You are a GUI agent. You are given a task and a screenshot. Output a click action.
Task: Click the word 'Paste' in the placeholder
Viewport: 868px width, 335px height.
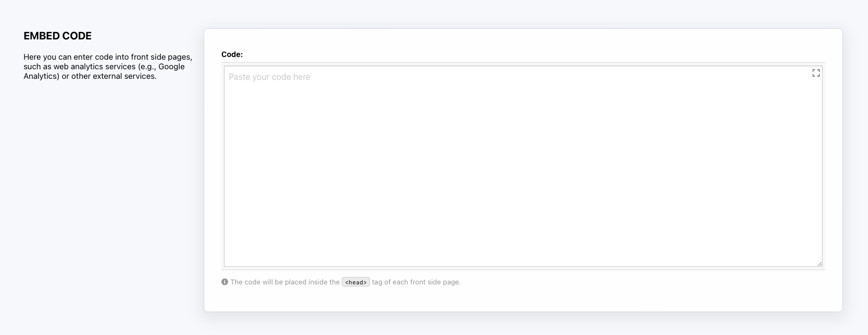tap(239, 77)
